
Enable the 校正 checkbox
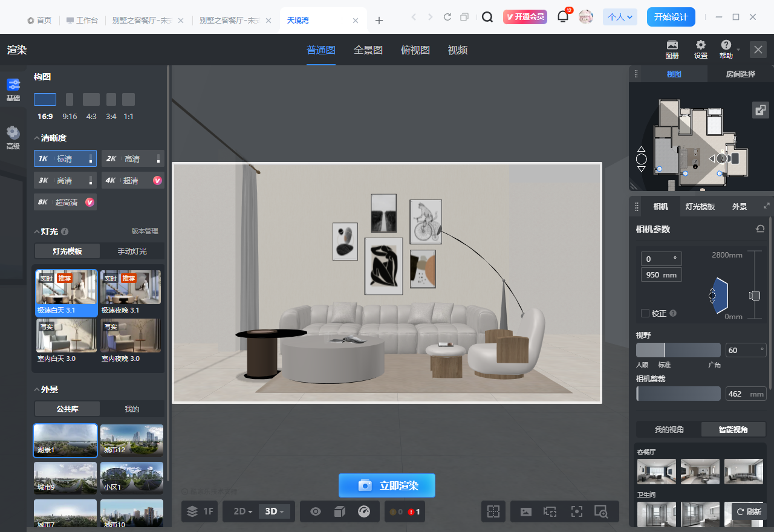pos(645,313)
